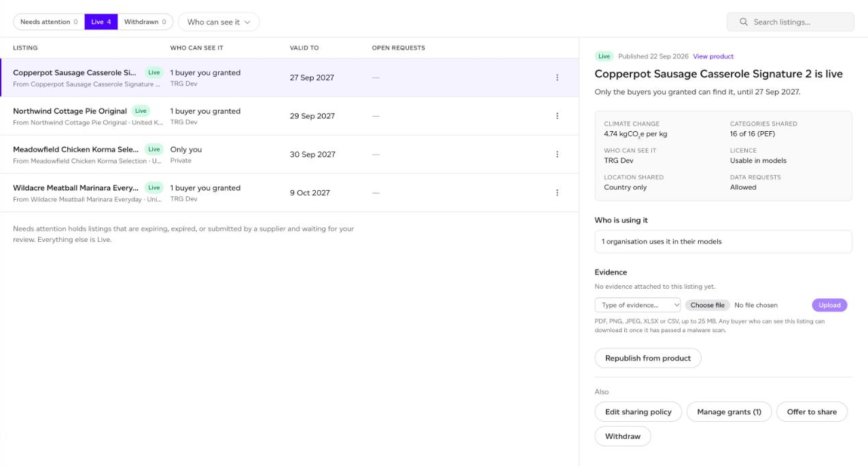868x466 pixels.
Task: Open row menu for Copperpot Sausage Casserole
Action: click(x=557, y=77)
